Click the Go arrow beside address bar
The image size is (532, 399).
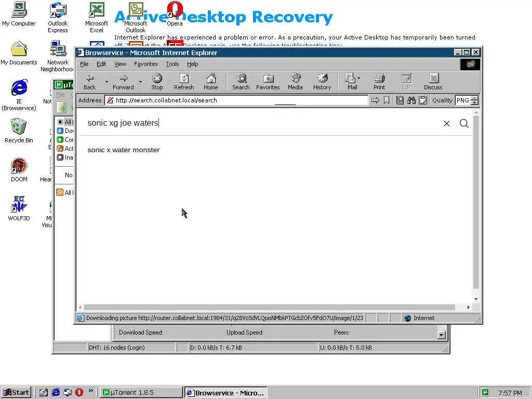coord(375,100)
